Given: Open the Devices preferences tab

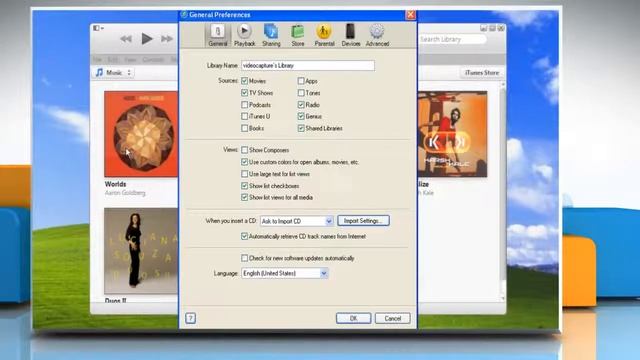Looking at the screenshot, I should coord(351,35).
